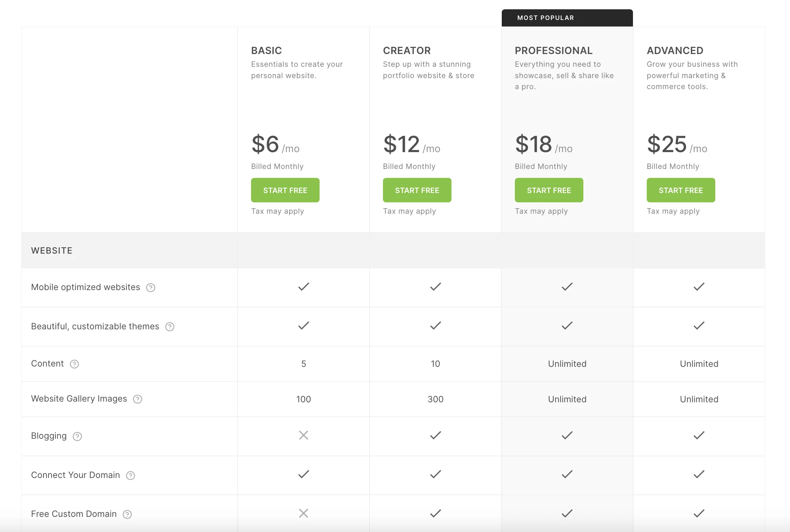Click Basic Content value 5
The height and width of the screenshot is (532, 790).
coord(303,364)
